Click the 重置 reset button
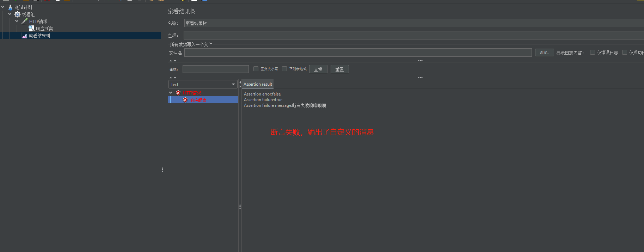644x252 pixels. coord(340,69)
